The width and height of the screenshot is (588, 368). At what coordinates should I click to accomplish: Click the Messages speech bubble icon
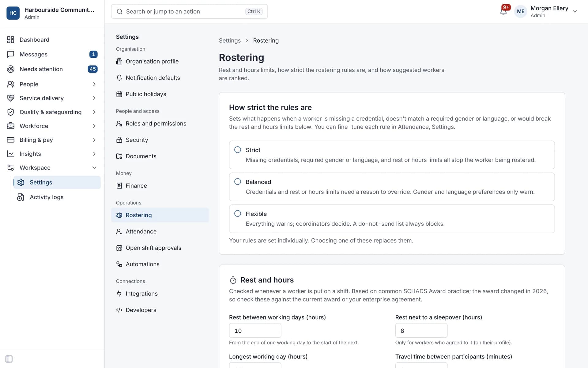click(x=11, y=54)
